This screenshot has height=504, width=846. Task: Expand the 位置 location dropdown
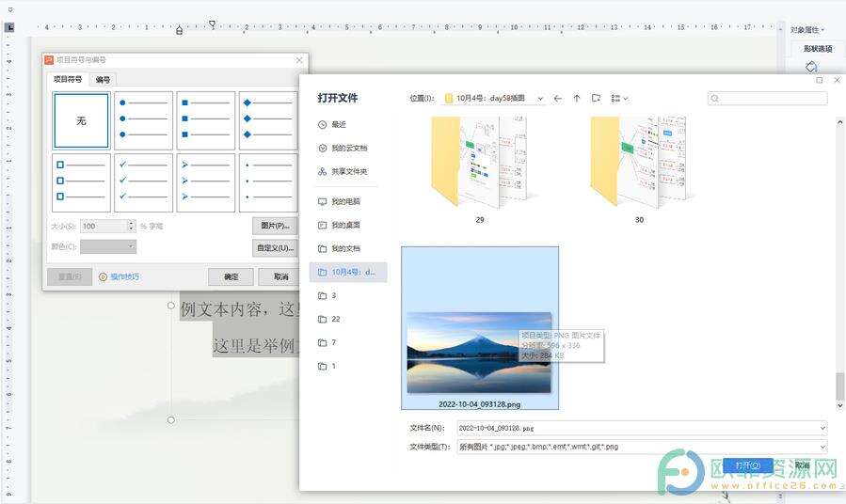[x=540, y=99]
